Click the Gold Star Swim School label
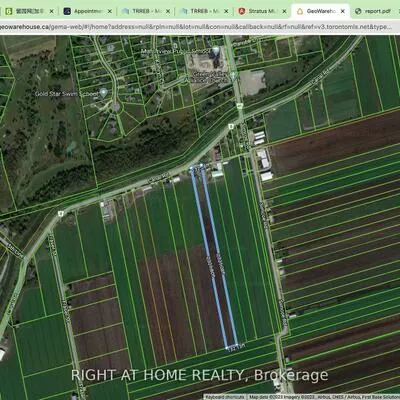This screenshot has height=400, width=400. click(x=67, y=94)
